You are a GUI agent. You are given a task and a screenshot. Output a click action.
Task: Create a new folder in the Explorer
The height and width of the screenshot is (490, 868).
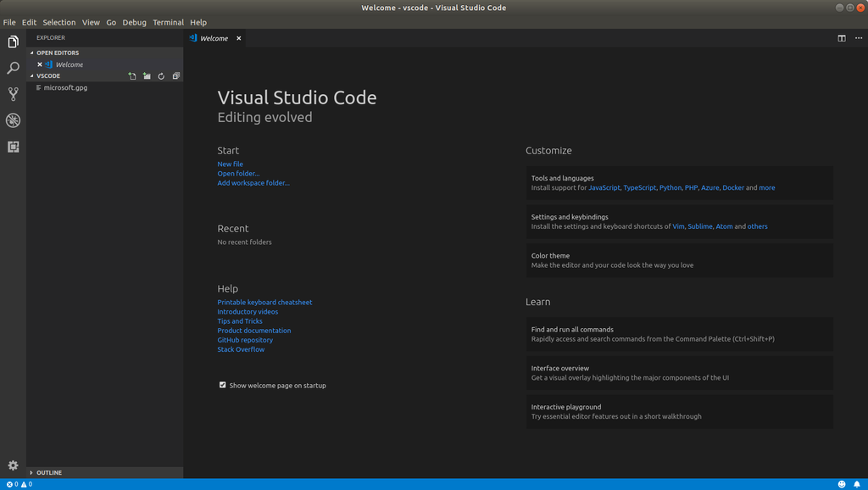pos(147,75)
